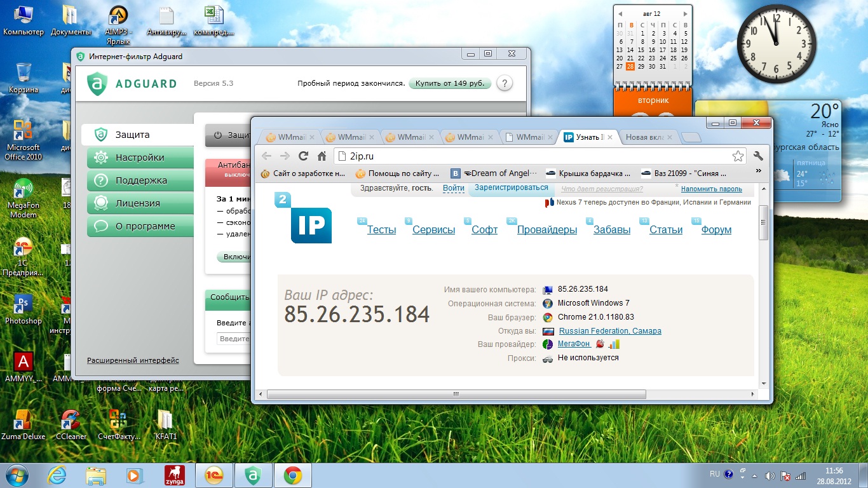Viewport: 868px width, 488px height.
Task: Click Расширенный интерфейс link in Adguard
Action: click(133, 360)
